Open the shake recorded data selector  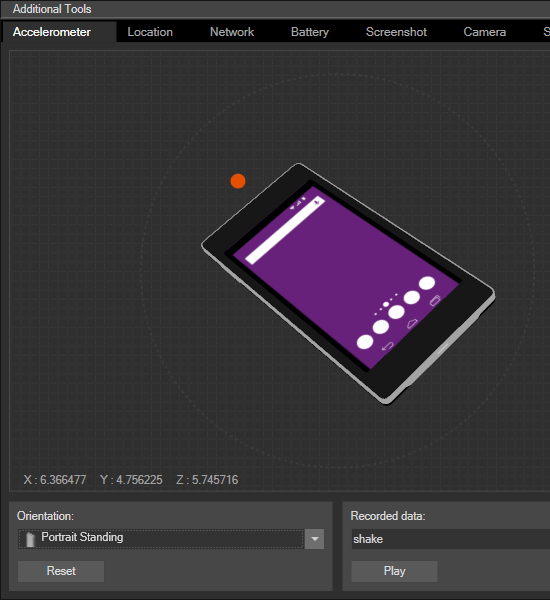click(450, 539)
